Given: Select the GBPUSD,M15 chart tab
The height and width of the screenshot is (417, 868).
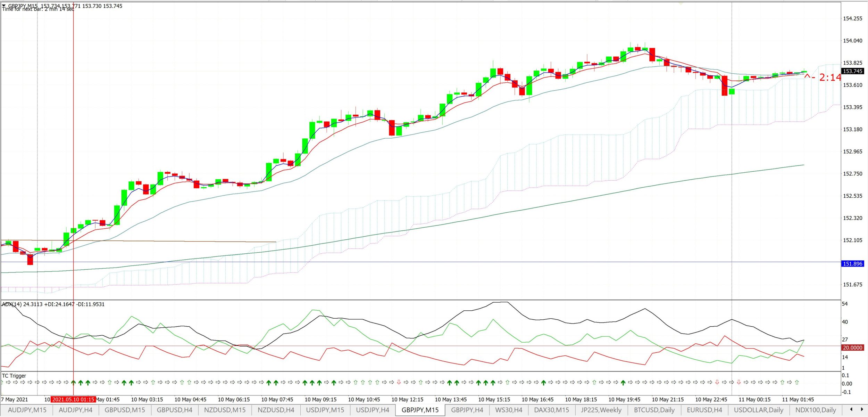Looking at the screenshot, I should click(x=125, y=410).
